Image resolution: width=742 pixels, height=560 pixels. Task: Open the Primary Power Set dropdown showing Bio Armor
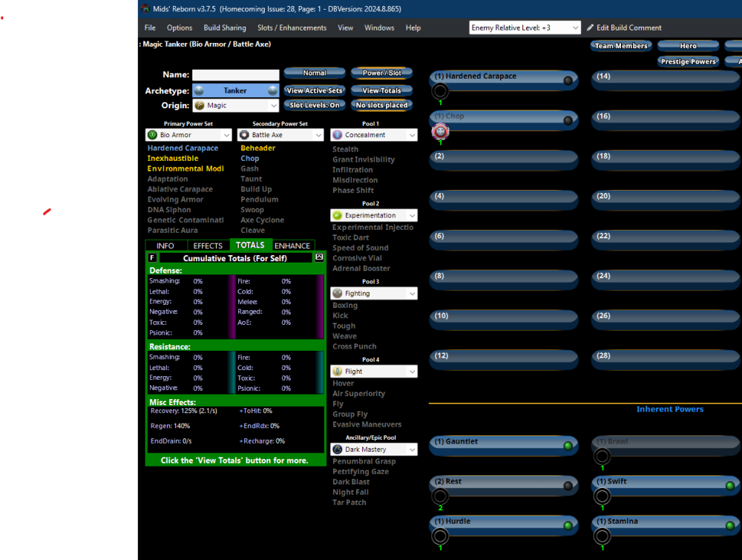(189, 135)
